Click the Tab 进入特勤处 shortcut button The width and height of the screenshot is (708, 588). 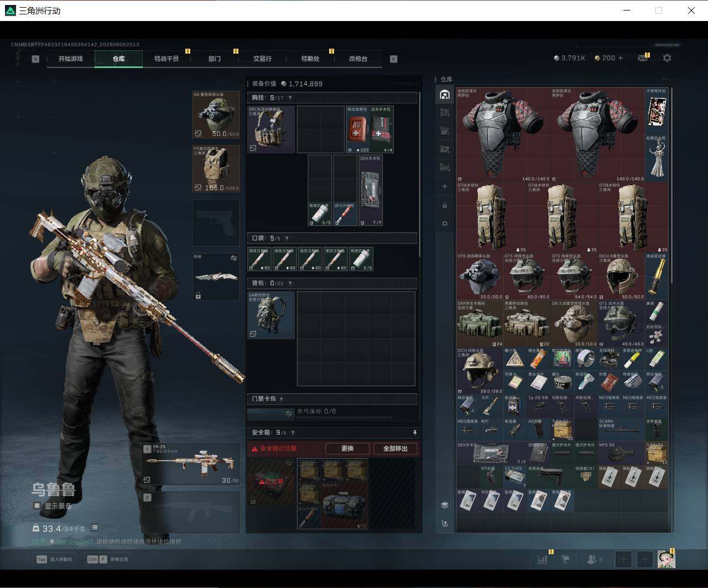click(55, 559)
